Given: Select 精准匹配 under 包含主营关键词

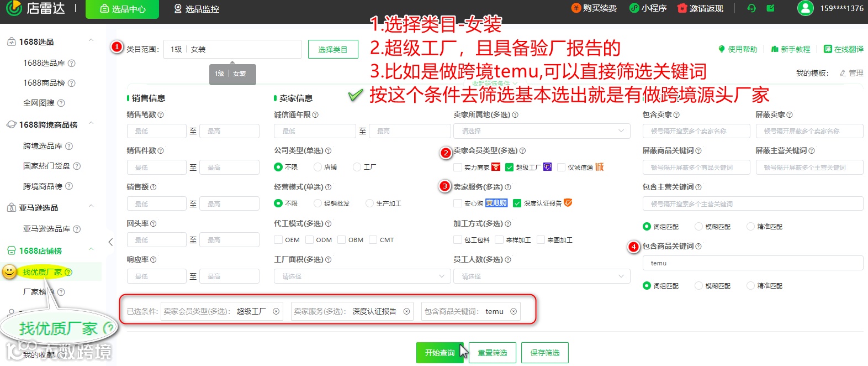Looking at the screenshot, I should (751, 227).
